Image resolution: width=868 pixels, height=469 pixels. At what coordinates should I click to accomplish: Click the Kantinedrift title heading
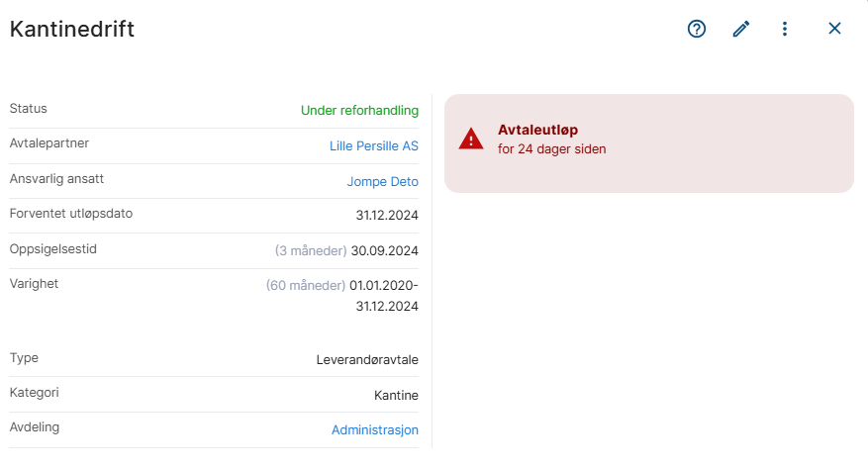[x=72, y=29]
